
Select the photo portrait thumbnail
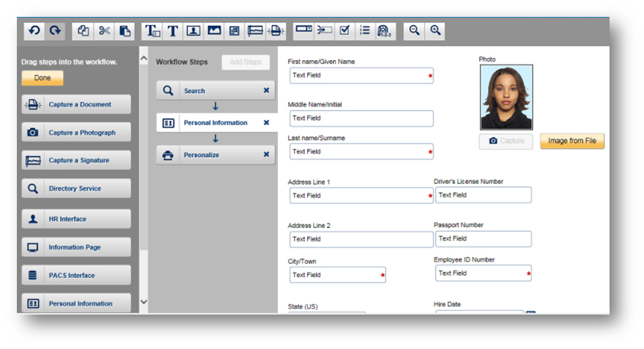point(506,98)
